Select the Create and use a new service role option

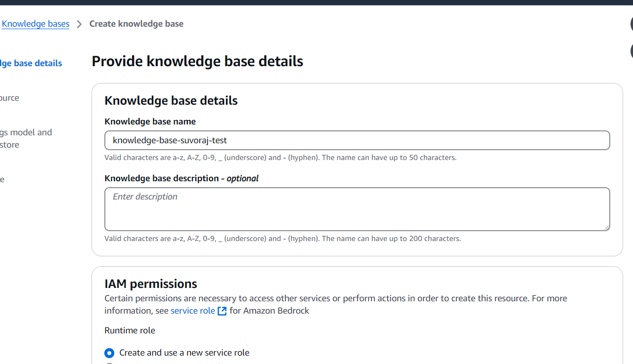tap(109, 353)
